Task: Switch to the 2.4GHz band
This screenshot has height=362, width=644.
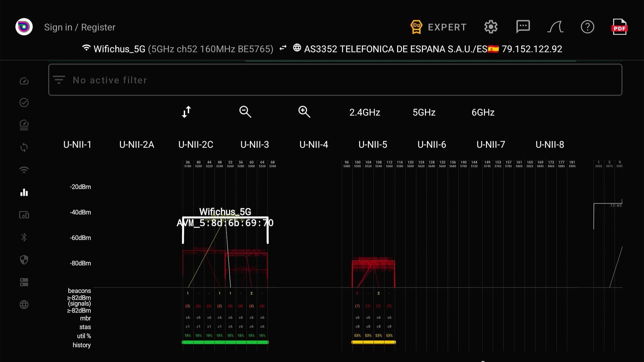Action: coord(365,112)
